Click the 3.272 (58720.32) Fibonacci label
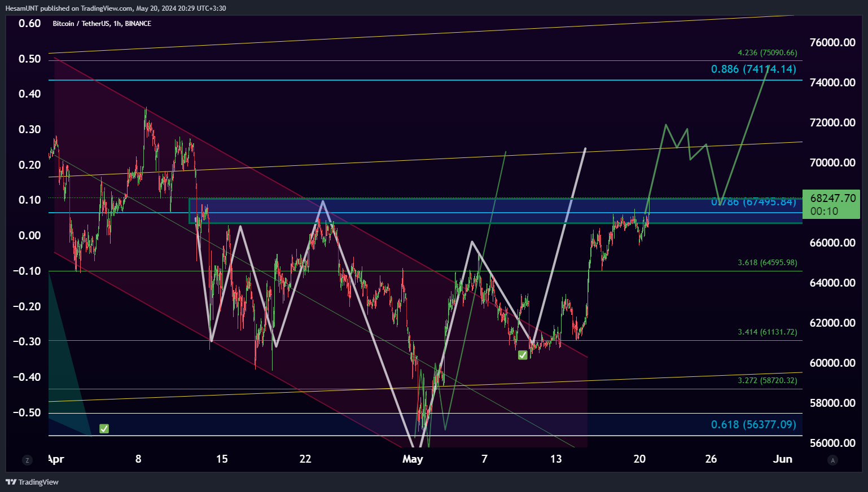The width and height of the screenshot is (868, 492). click(768, 380)
